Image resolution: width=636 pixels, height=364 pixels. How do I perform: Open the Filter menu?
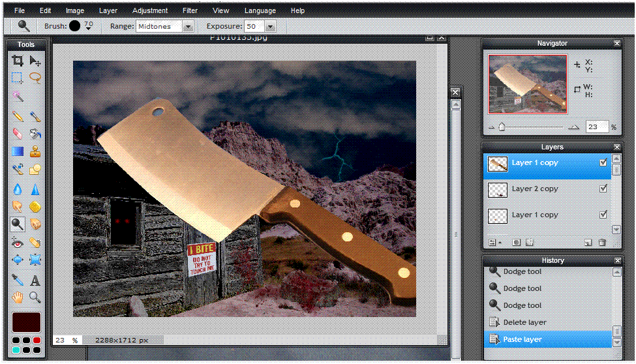pyautogui.click(x=190, y=11)
